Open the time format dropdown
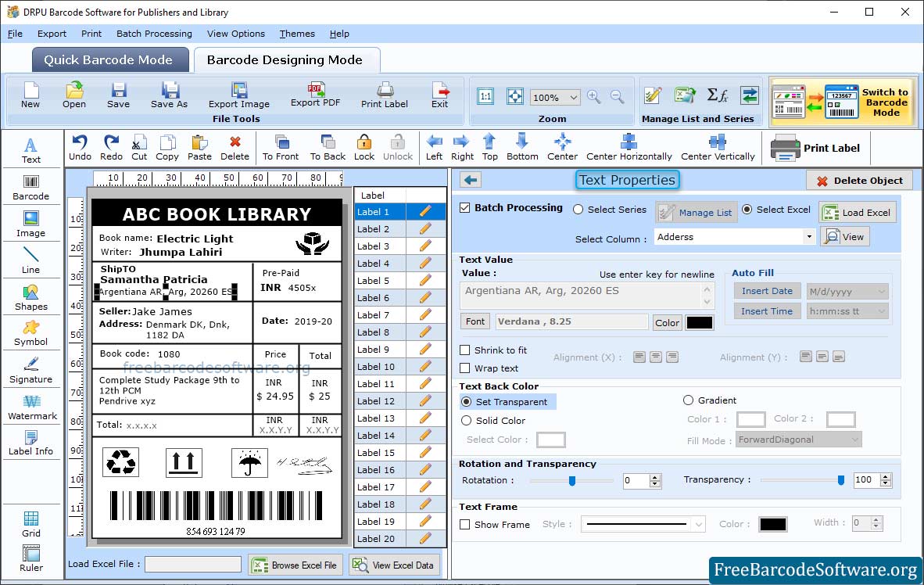This screenshot has height=585, width=924. 881,311
